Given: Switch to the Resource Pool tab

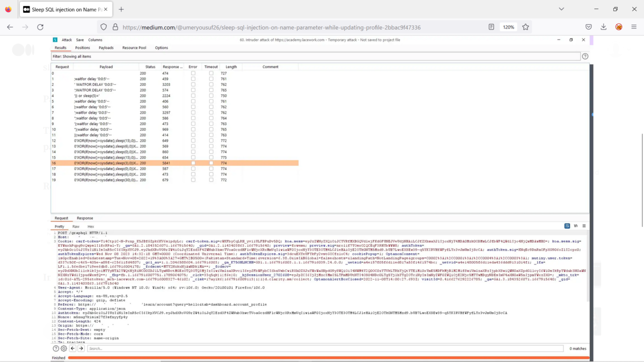Looking at the screenshot, I should point(134,48).
